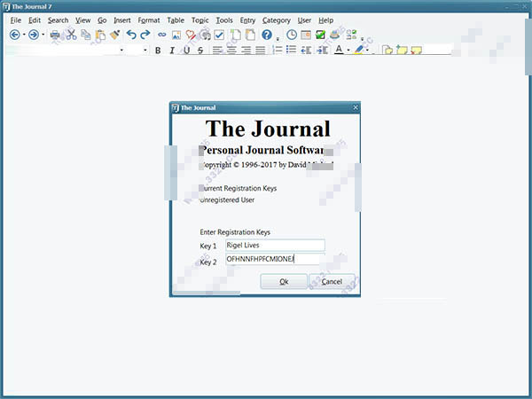
Task: Toggle strikethrough formatting
Action: (x=200, y=51)
